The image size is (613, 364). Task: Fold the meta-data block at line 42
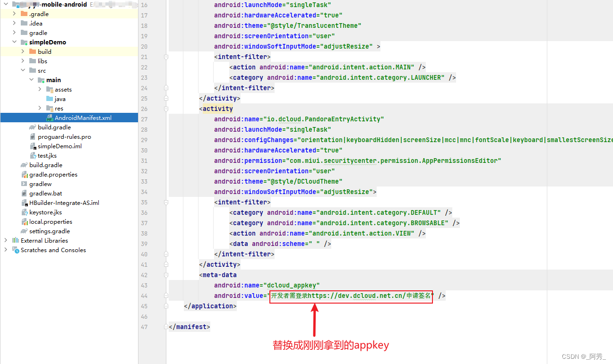166,275
